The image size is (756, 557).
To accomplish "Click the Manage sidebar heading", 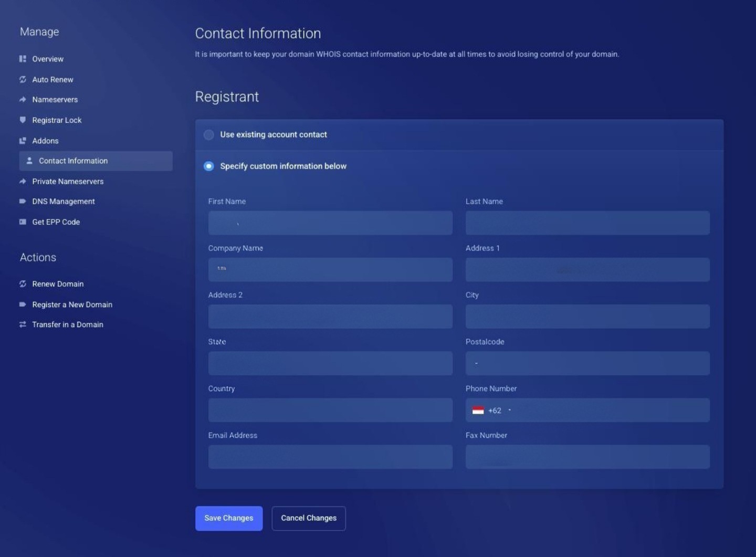I will (39, 31).
